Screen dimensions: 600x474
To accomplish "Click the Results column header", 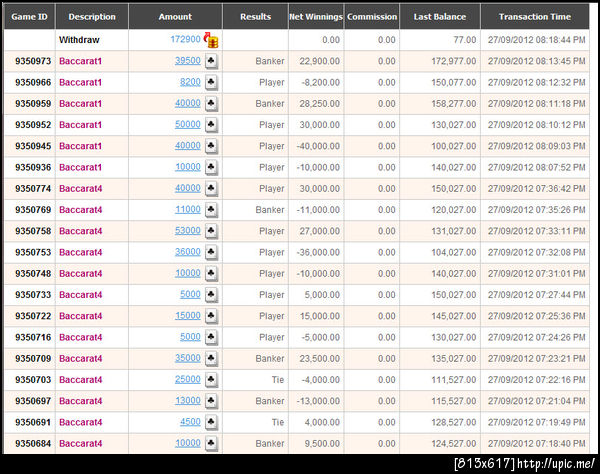I will click(x=255, y=17).
